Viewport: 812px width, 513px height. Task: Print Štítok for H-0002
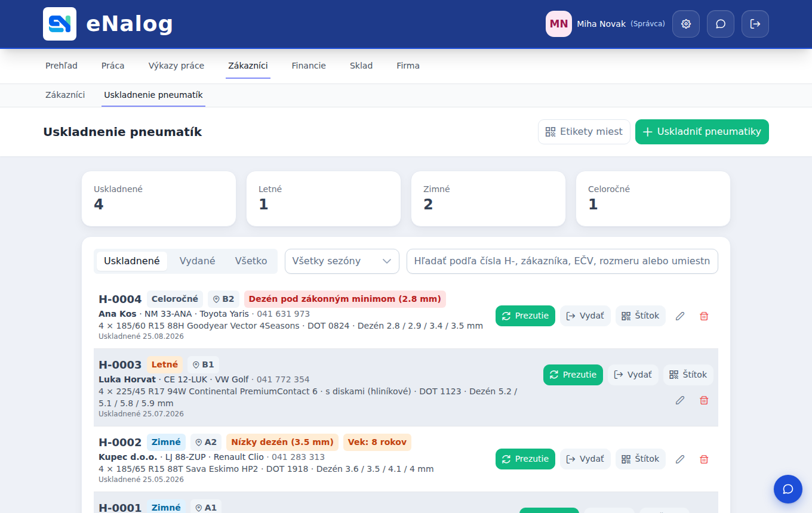(x=641, y=459)
